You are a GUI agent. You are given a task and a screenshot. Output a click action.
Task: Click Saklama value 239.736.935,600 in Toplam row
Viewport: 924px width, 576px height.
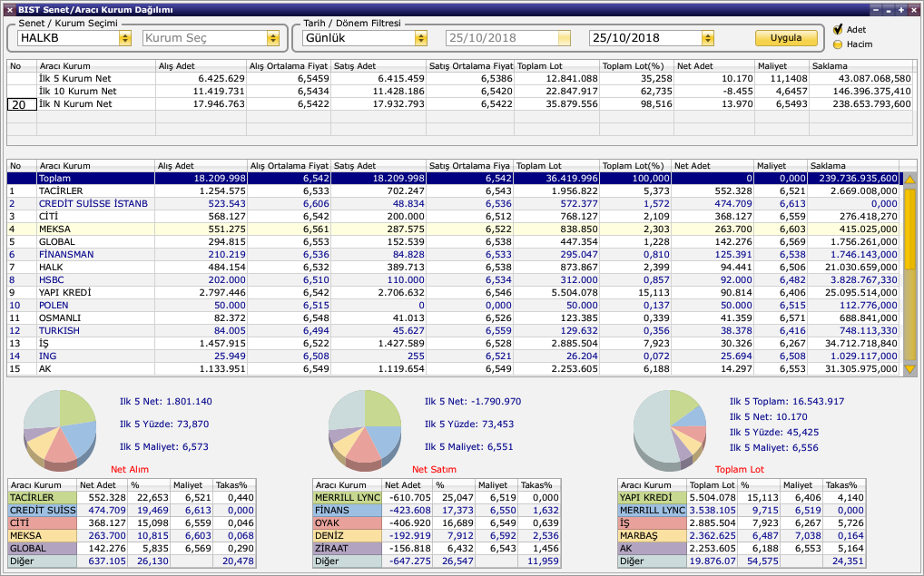point(854,179)
